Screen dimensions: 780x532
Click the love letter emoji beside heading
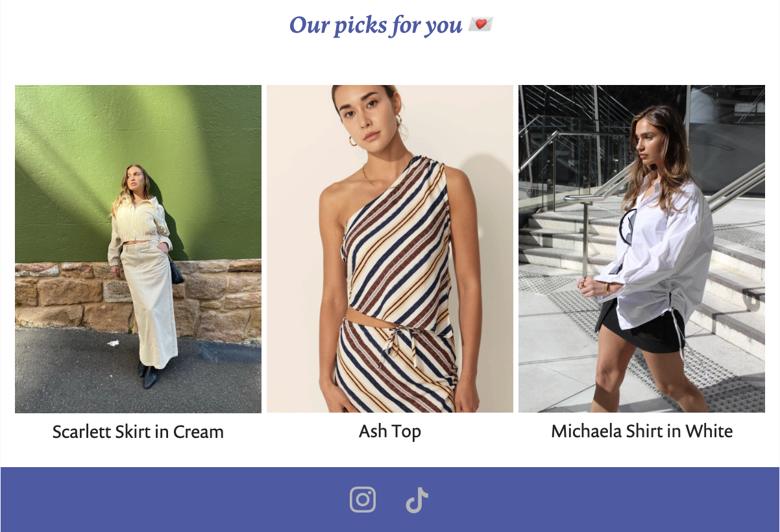tap(480, 25)
